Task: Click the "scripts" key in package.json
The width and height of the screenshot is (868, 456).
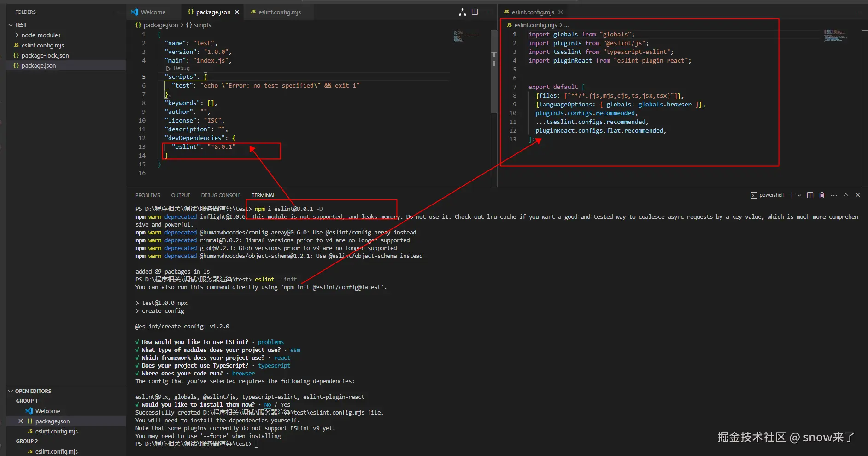Action: point(181,77)
